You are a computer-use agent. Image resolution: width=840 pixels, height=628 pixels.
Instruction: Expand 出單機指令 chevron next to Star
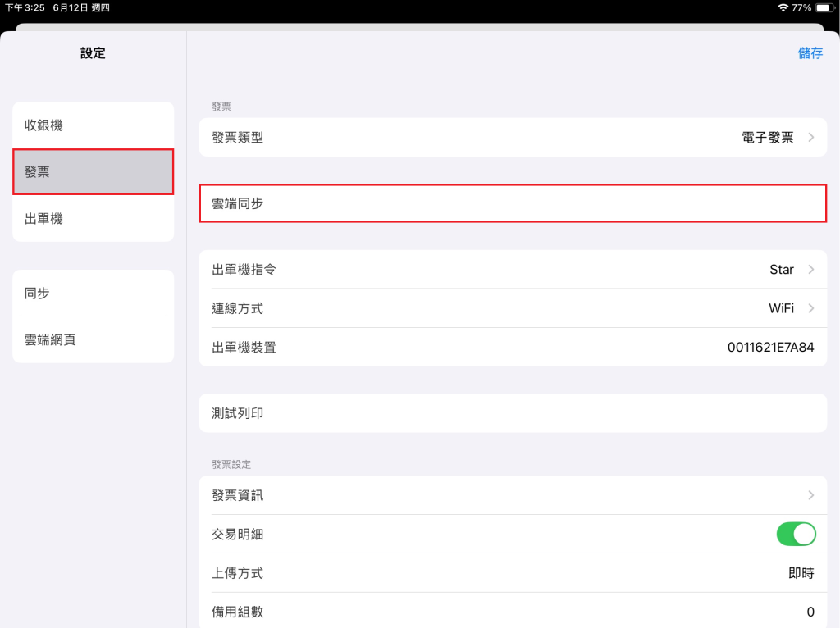tap(811, 269)
